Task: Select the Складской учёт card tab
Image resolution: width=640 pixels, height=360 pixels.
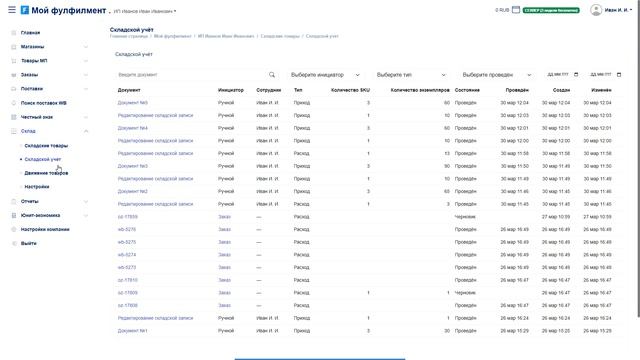Action: [133, 54]
